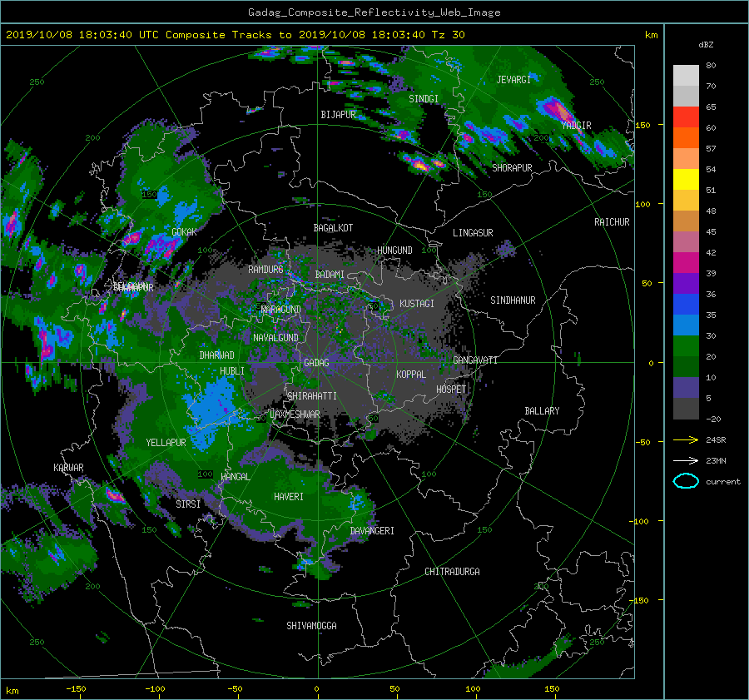Click the cyan ellipse 'current' legend icon
The width and height of the screenshot is (749, 700).
click(x=686, y=481)
